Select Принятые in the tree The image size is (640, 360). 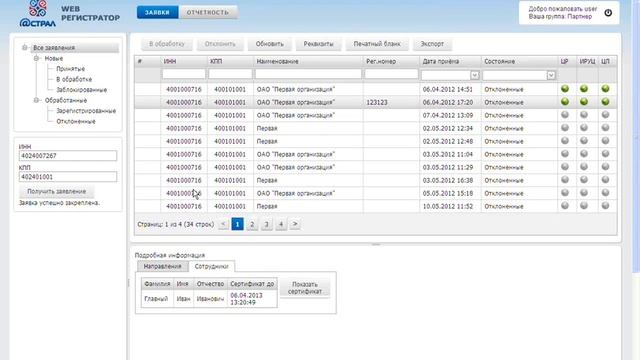[71, 69]
